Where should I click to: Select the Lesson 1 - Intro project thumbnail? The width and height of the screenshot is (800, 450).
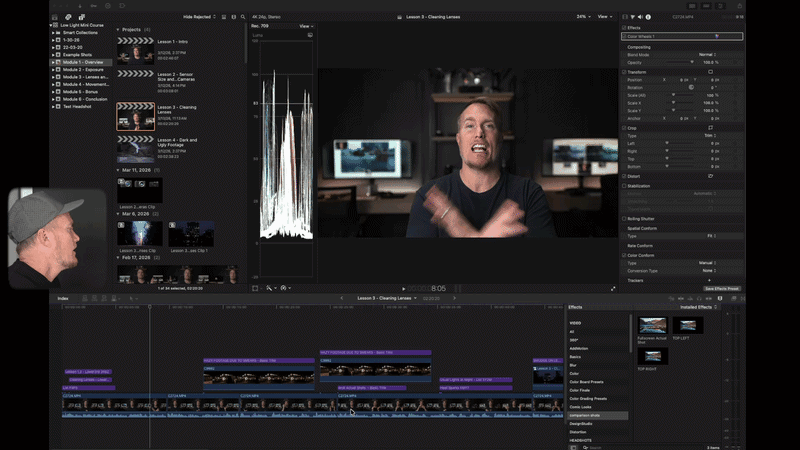click(135, 52)
